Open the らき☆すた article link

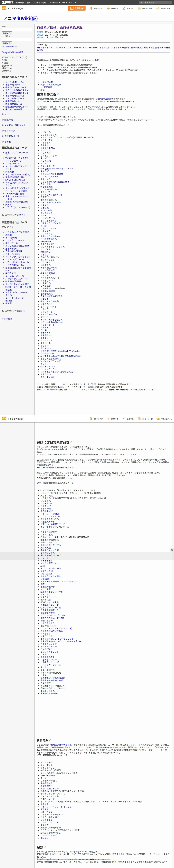[46, 150]
